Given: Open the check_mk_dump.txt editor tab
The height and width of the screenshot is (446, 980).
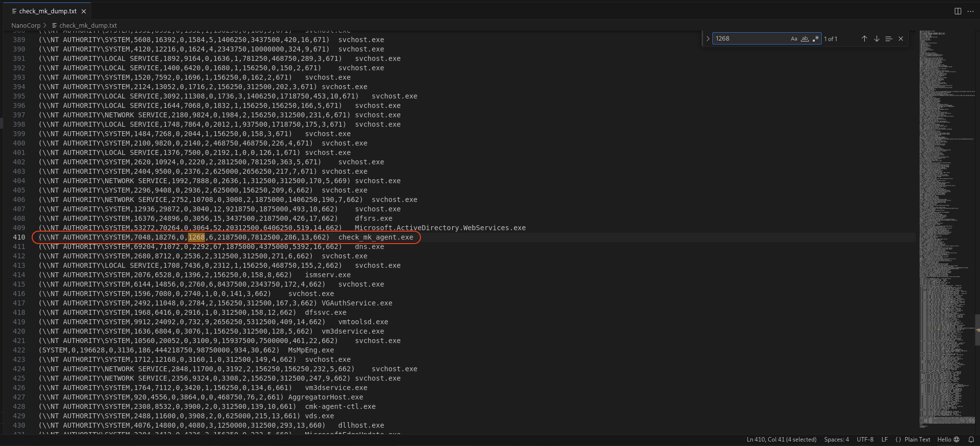Looking at the screenshot, I should (x=47, y=11).
